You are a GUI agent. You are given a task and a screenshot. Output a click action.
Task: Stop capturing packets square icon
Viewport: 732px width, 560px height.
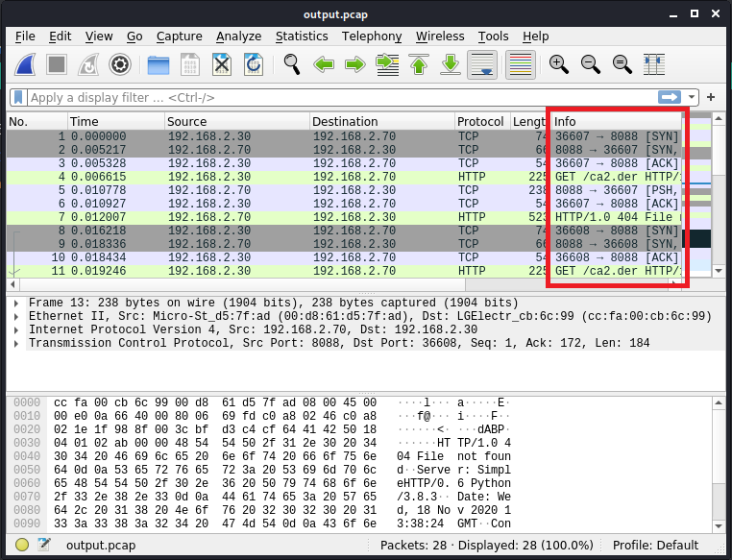57,64
